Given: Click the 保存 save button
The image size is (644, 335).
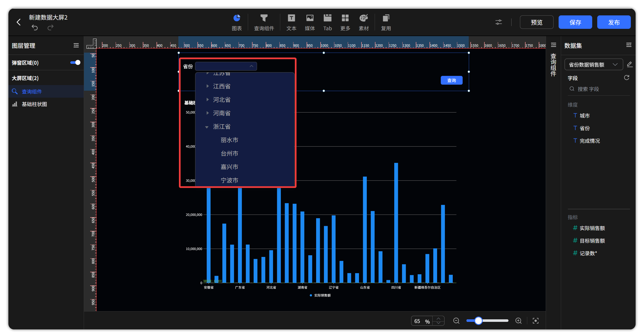Looking at the screenshot, I should 575,22.
